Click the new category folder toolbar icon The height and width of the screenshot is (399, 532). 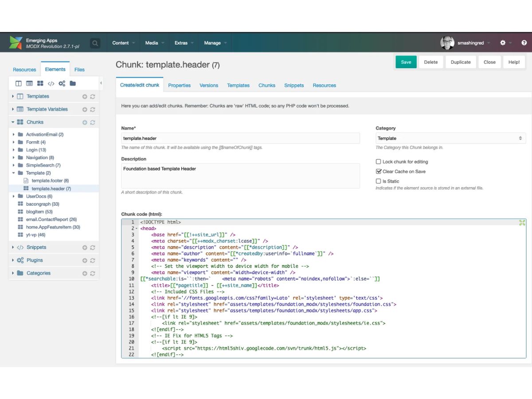click(73, 83)
